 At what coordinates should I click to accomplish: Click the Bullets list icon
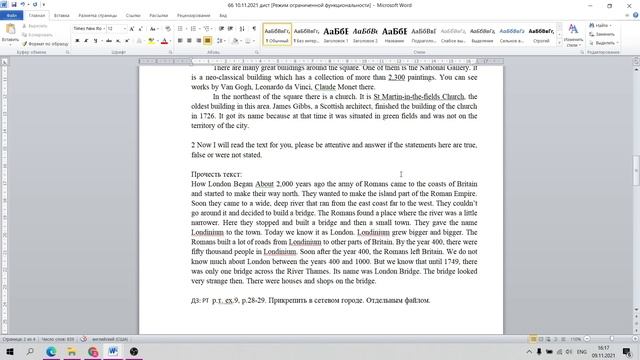[180, 29]
